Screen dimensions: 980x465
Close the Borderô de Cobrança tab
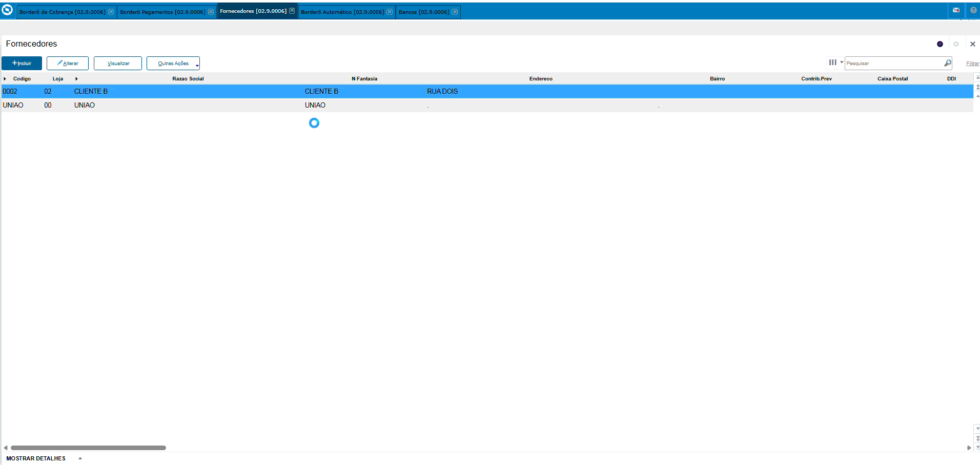point(111,12)
